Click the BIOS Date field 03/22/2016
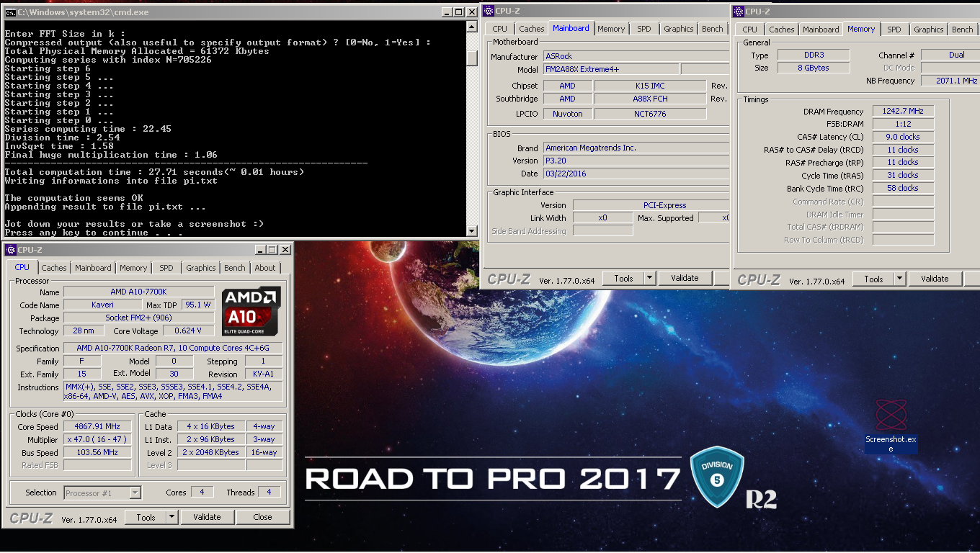The image size is (980, 553). pyautogui.click(x=636, y=174)
